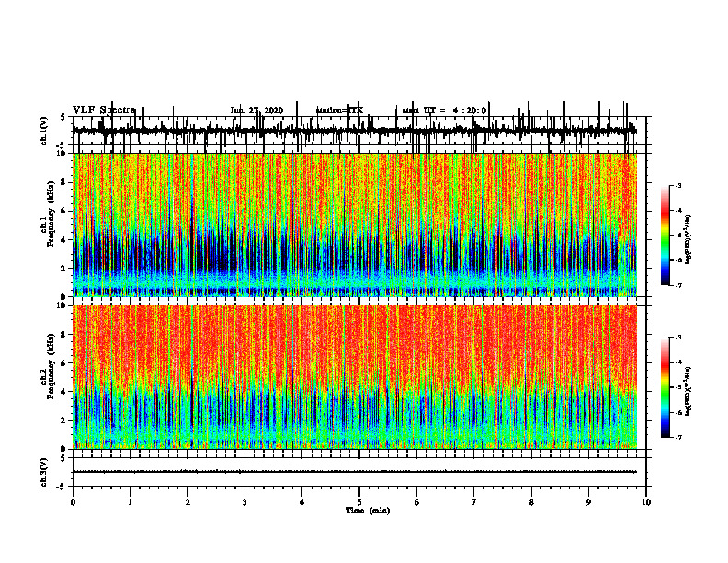The image size is (728, 563).
Task: Click the "Time (min)" axis title
Action: 368,511
